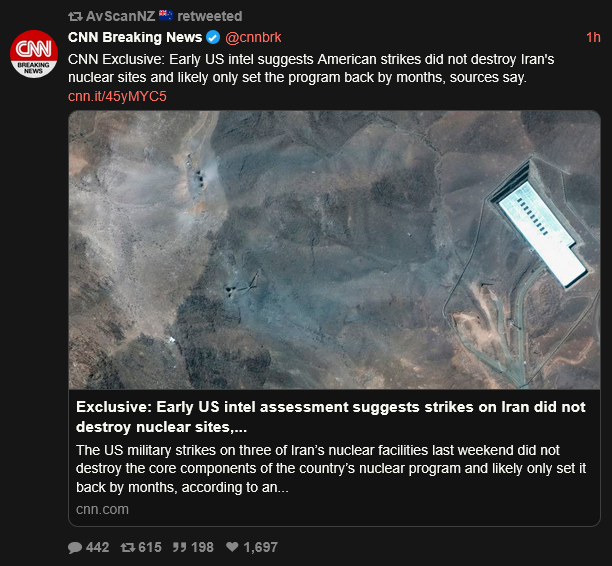
Task: Click the 1,697 likes count
Action: (260, 547)
